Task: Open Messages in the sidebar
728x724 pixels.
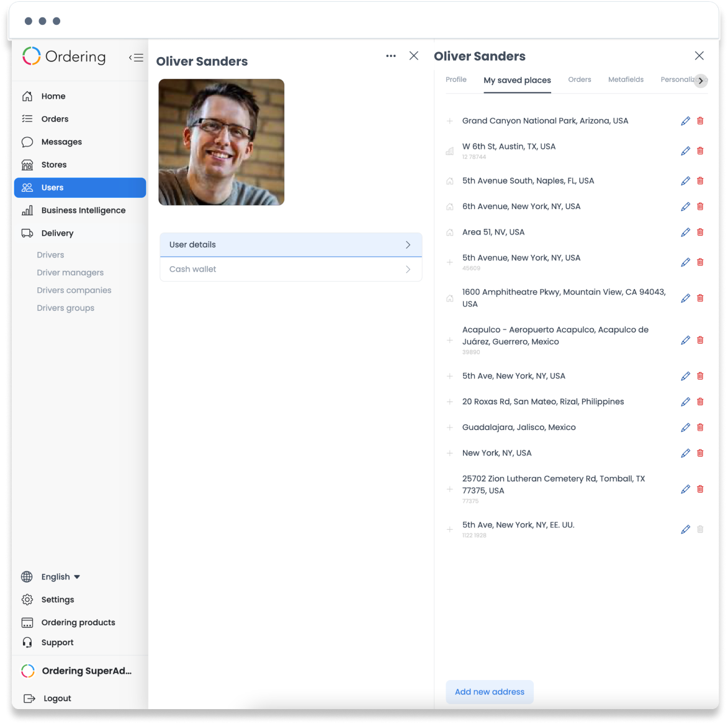Action: (x=80, y=141)
